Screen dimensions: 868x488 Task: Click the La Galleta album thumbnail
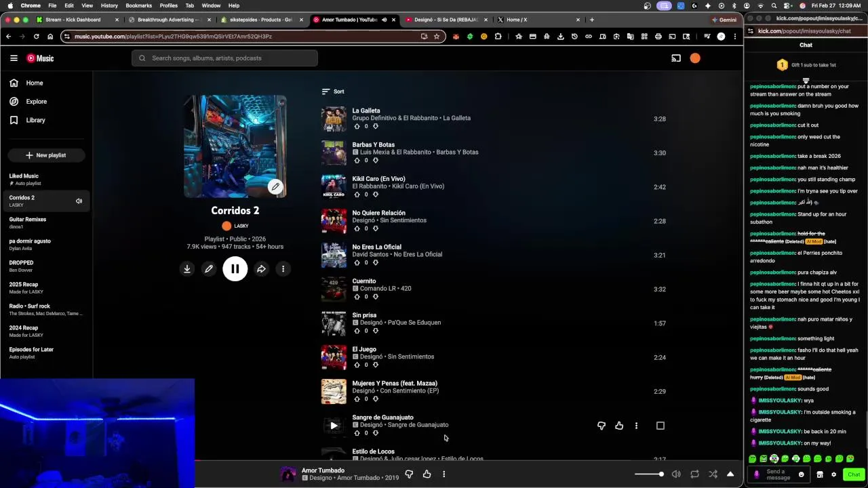tap(334, 119)
